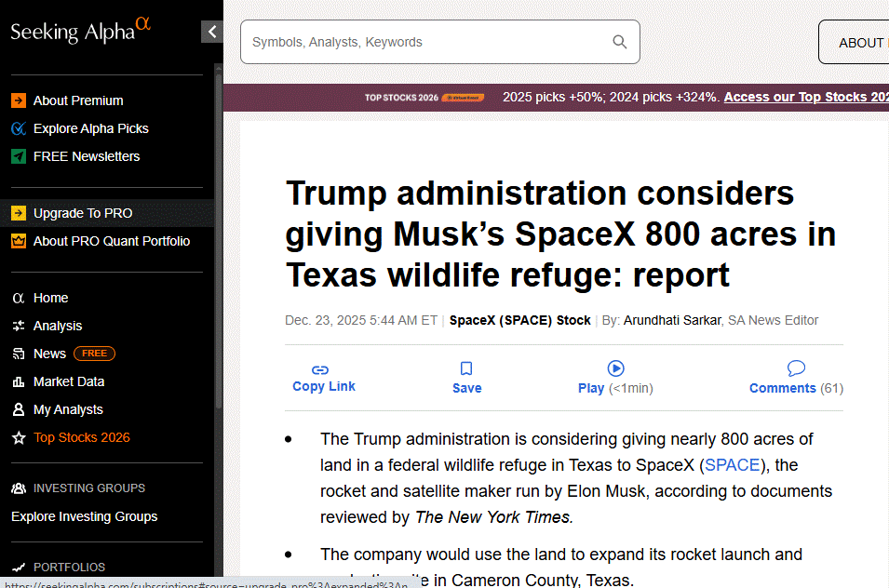This screenshot has width=889, height=588.
Task: Copy the article link via the Copy Link icon
Action: click(x=320, y=369)
